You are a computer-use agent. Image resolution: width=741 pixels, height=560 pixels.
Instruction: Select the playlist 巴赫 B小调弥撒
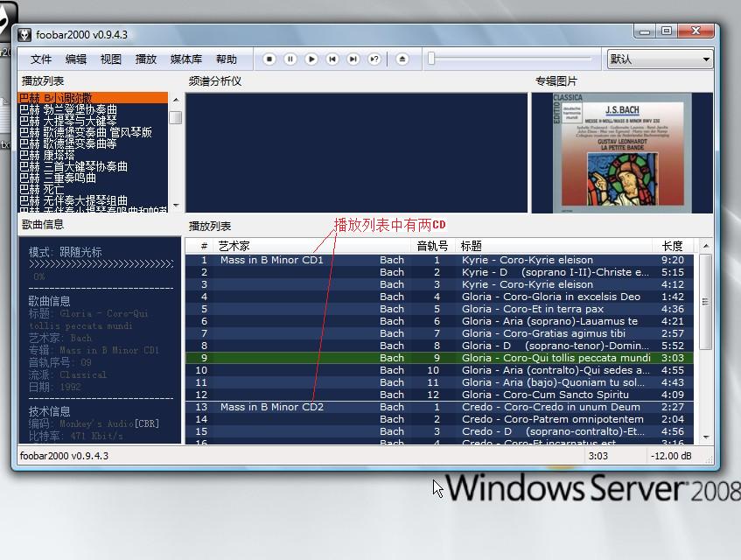tap(93, 98)
